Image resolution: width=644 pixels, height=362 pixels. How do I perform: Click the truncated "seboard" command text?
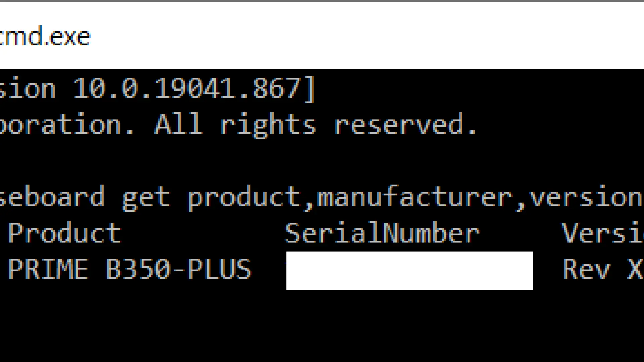click(52, 197)
